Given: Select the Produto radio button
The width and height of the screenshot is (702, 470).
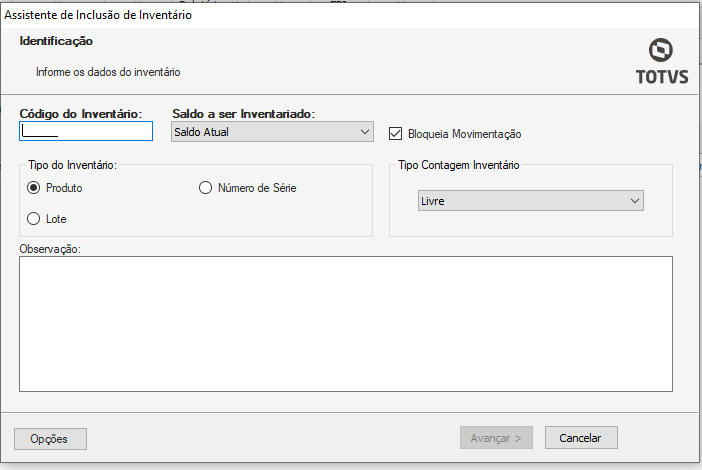Looking at the screenshot, I should click(34, 188).
